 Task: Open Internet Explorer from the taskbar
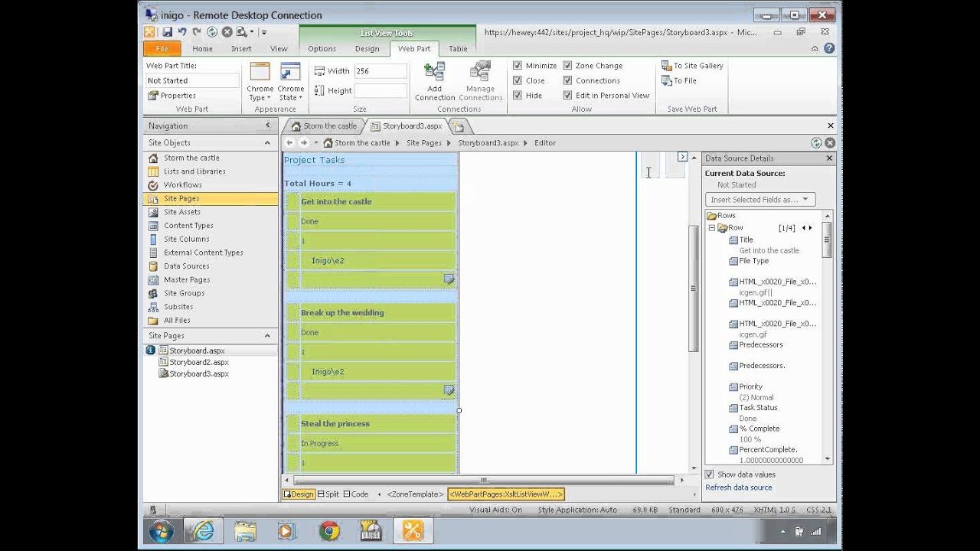pos(203,530)
